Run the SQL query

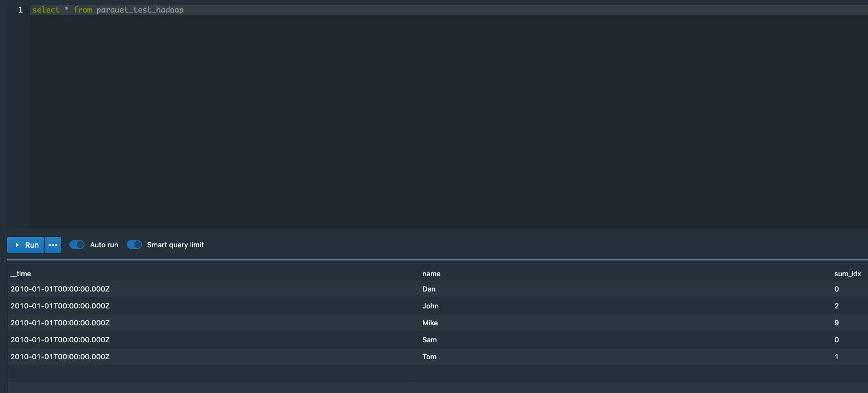click(x=26, y=245)
